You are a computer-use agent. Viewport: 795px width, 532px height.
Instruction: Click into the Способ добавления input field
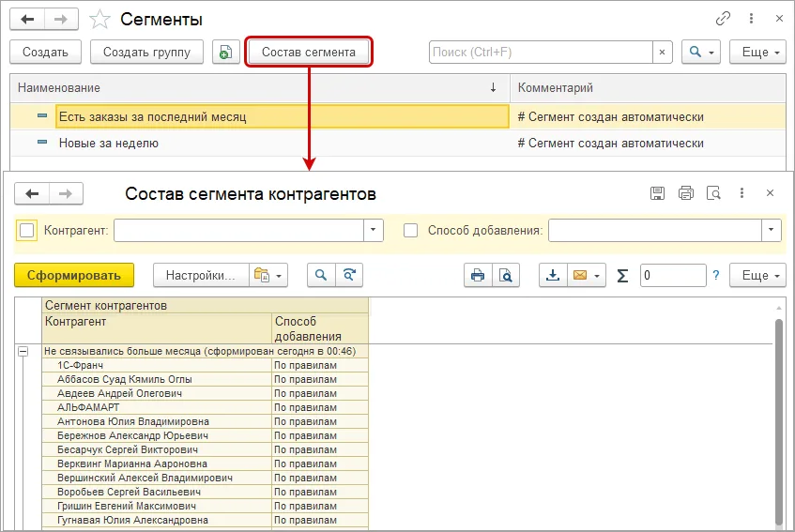[655, 230]
